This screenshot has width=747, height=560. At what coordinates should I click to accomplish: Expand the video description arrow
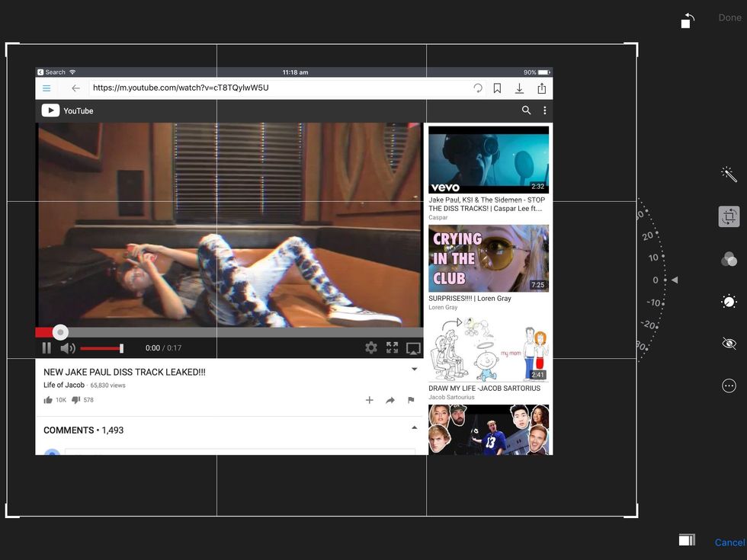click(x=415, y=369)
